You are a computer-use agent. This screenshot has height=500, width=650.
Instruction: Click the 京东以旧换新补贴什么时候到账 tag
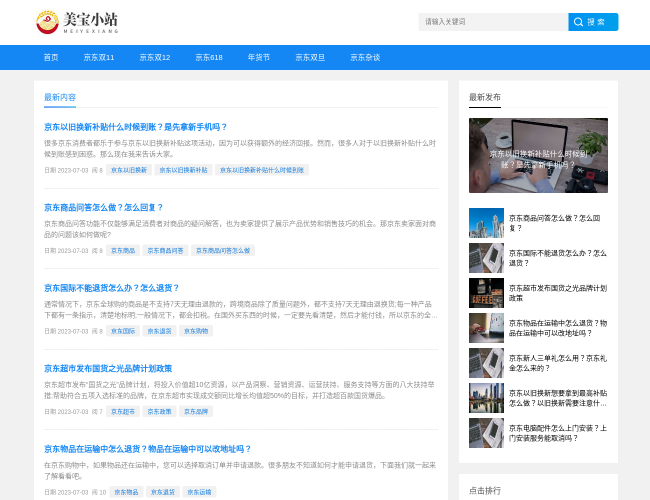point(262,170)
